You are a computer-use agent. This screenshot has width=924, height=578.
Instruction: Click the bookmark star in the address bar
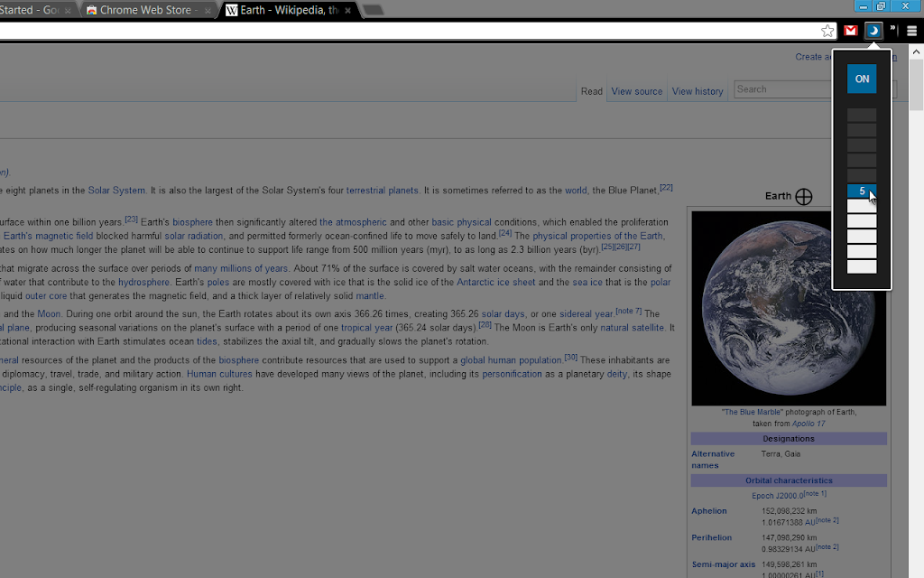[x=827, y=31]
